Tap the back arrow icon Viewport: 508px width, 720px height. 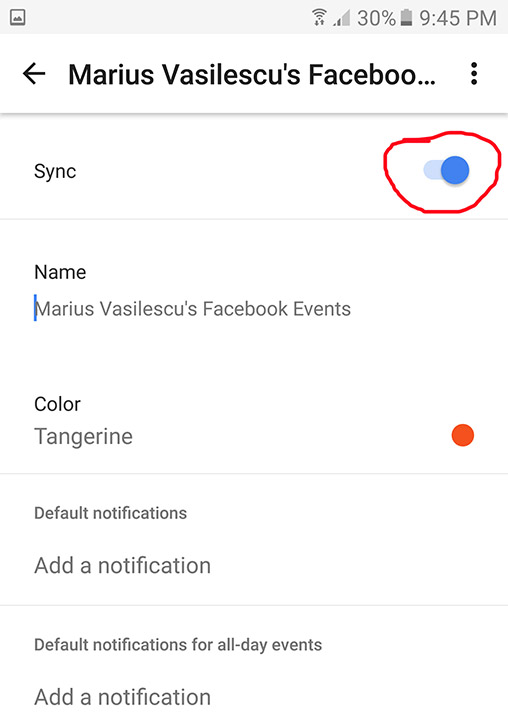[34, 74]
